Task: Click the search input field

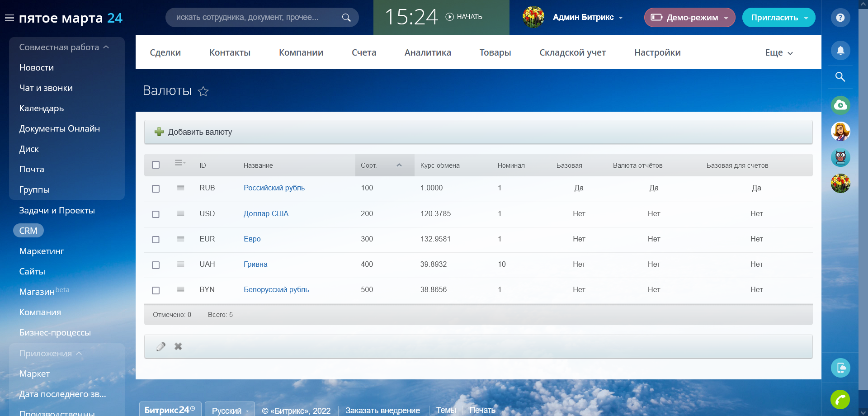Action: point(253,17)
